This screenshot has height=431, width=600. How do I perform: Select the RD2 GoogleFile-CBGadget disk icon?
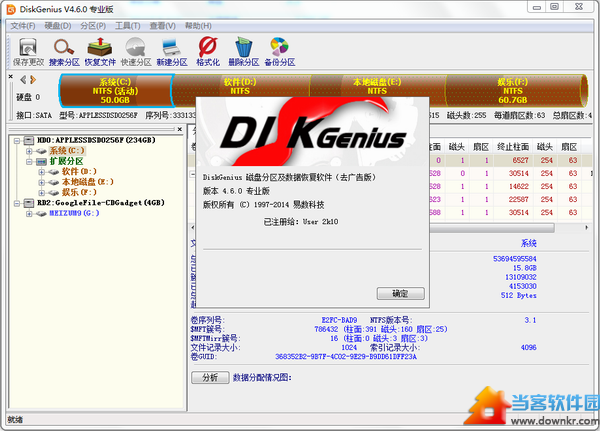point(29,203)
